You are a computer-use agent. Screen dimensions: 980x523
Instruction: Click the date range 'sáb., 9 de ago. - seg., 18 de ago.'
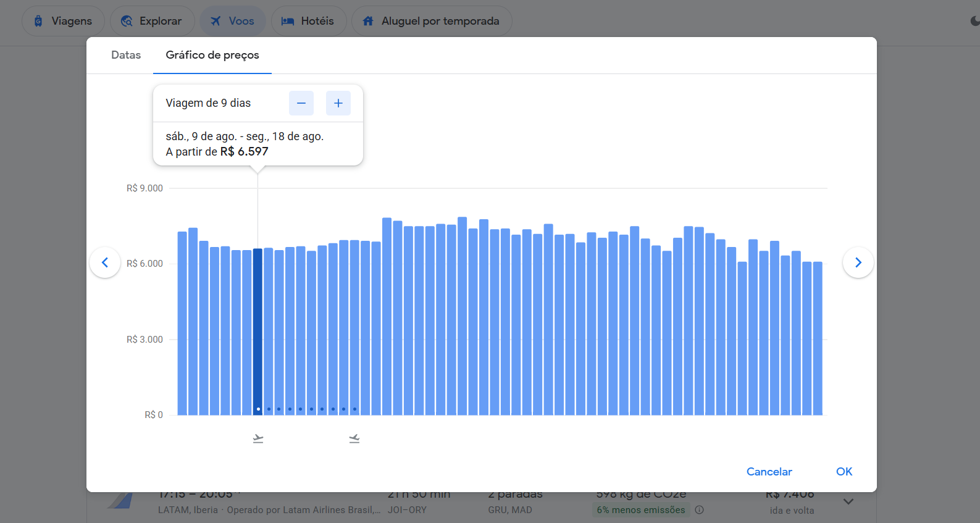[245, 136]
